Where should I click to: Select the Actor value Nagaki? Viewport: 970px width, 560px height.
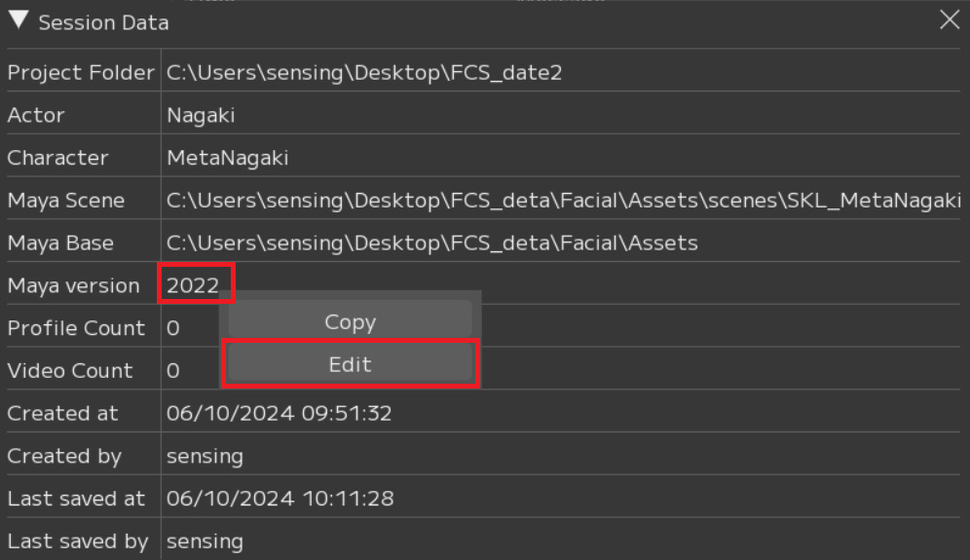tap(201, 115)
